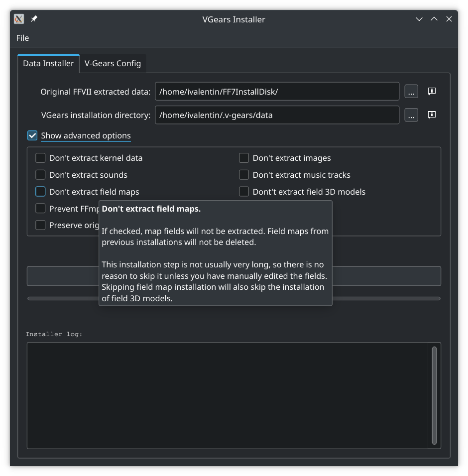Enable Don't extract images
The height and width of the screenshot is (476, 468).
(244, 158)
